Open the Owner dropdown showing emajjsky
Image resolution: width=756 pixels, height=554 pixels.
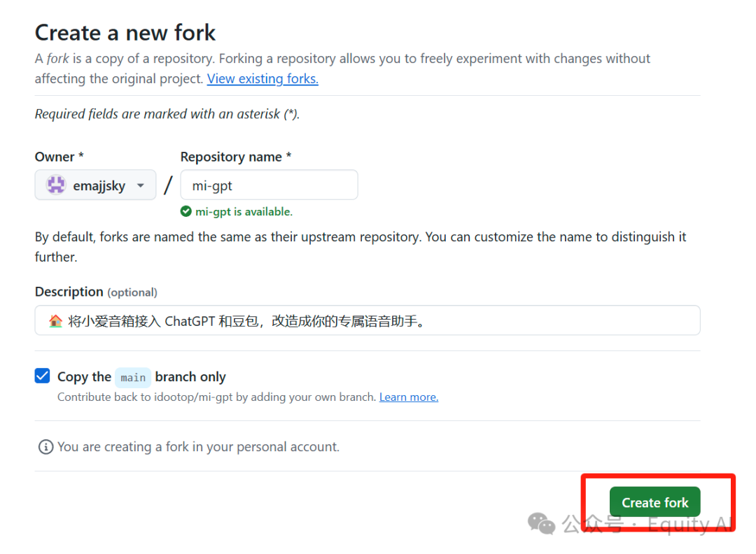(x=95, y=185)
